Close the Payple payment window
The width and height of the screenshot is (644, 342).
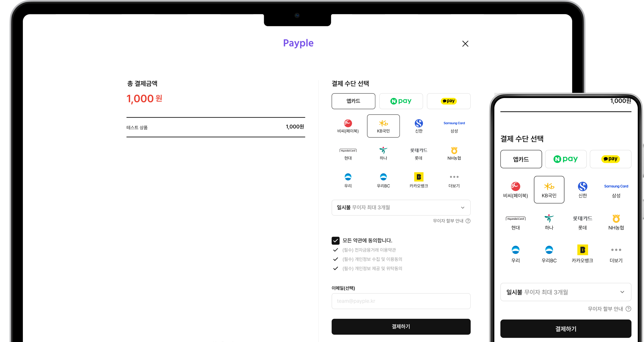tap(465, 44)
